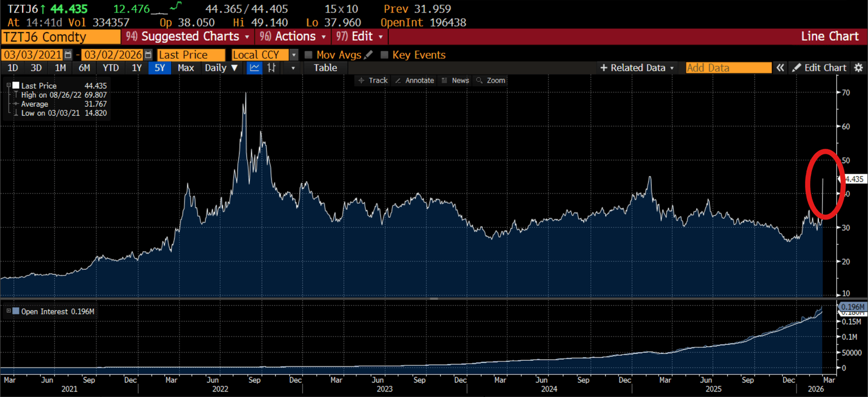Click the Edit Chart button
The width and height of the screenshot is (868, 397).
819,68
